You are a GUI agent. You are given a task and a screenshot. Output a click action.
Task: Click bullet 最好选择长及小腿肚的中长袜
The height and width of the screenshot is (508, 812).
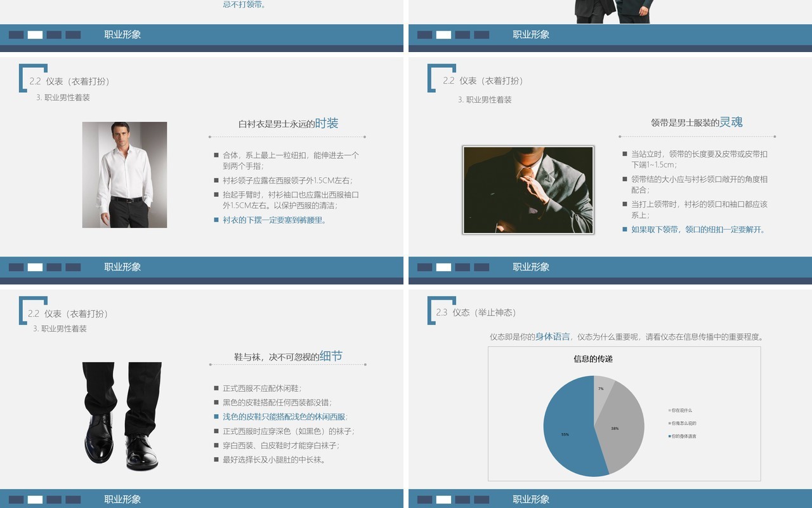(271, 460)
